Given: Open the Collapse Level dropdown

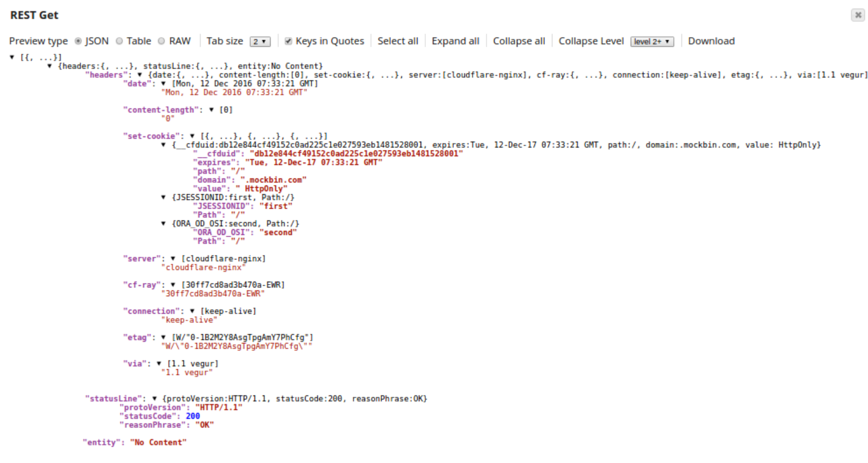Looking at the screenshot, I should coord(652,41).
